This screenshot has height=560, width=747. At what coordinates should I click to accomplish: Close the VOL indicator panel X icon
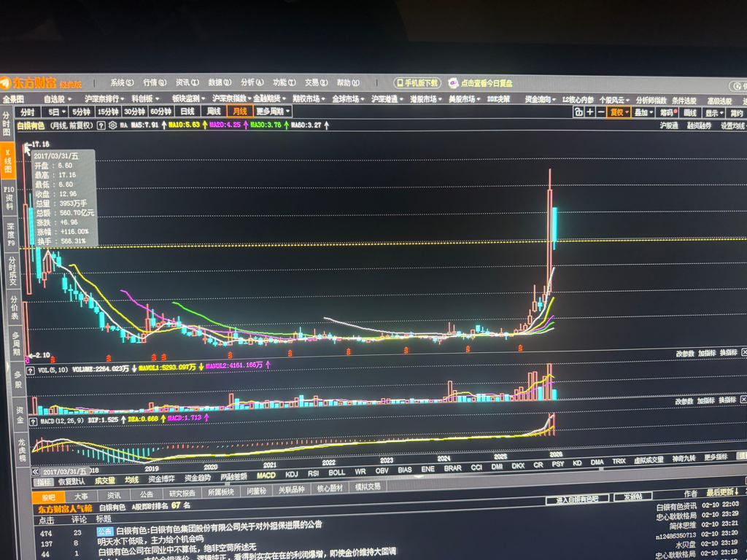743,400
